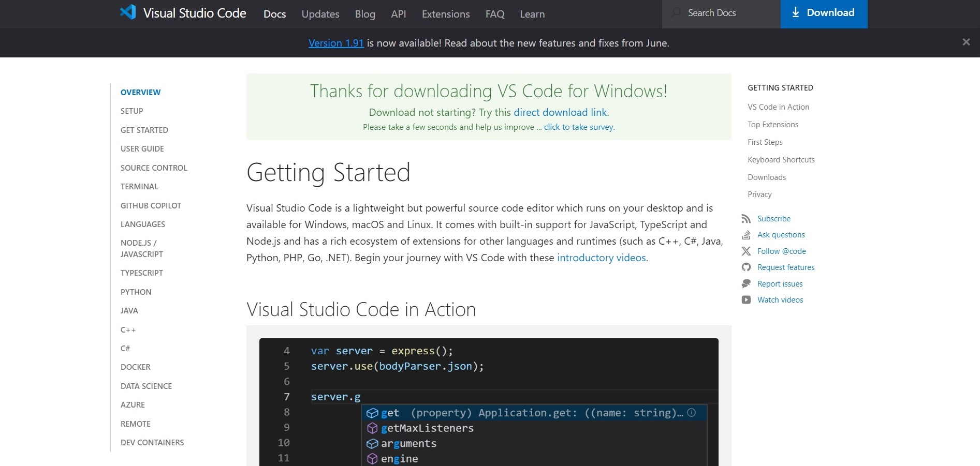Image resolution: width=980 pixels, height=466 pixels.
Task: Open the C++ sidebar section
Action: point(128,330)
